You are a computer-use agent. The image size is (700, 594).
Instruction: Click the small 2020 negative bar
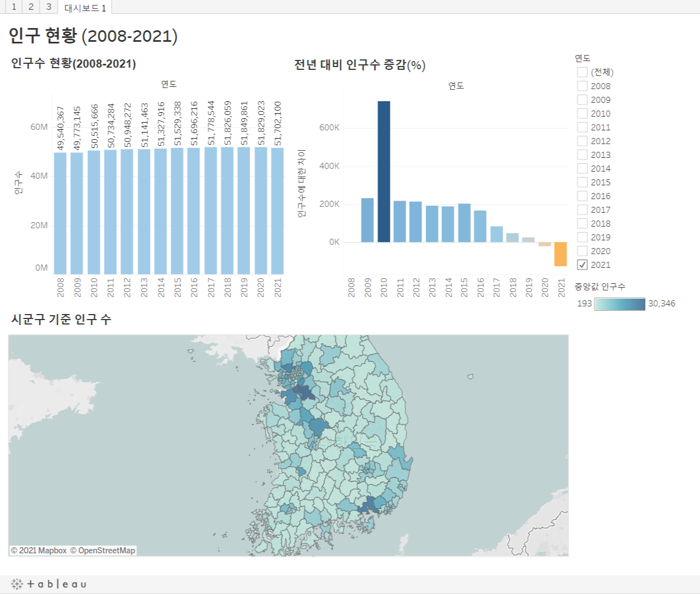click(x=544, y=244)
